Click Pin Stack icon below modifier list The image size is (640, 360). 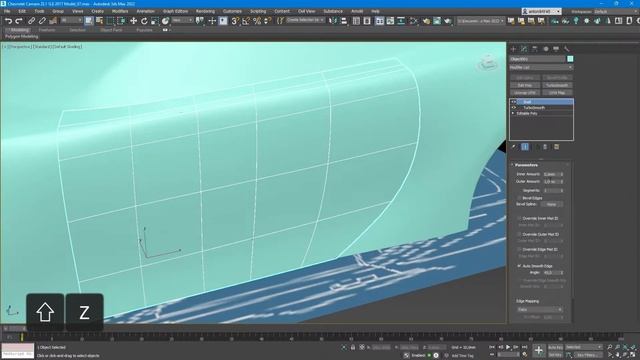tap(514, 147)
